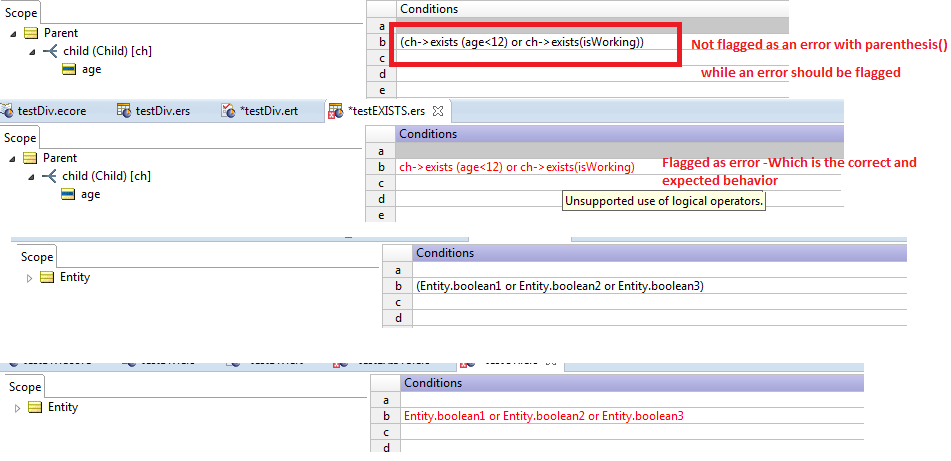Click Entity icon in the bottommost Scope tree
This screenshot has height=461, width=951.
[x=35, y=407]
